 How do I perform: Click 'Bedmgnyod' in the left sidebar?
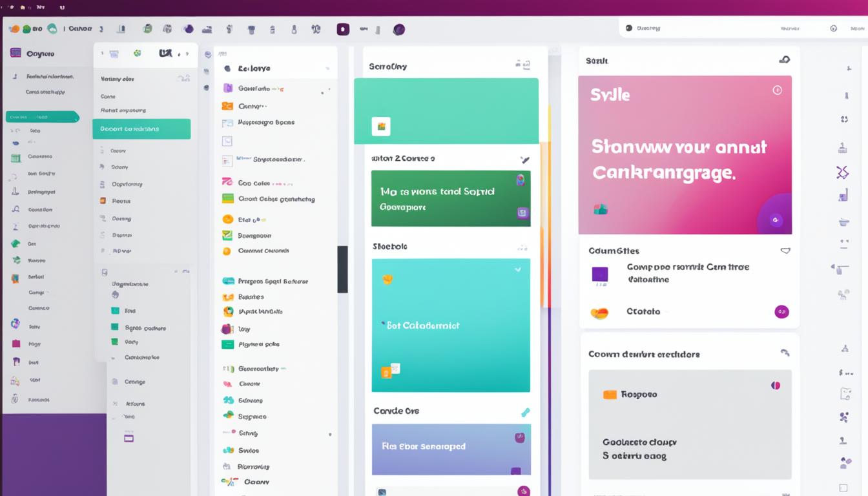(41, 192)
